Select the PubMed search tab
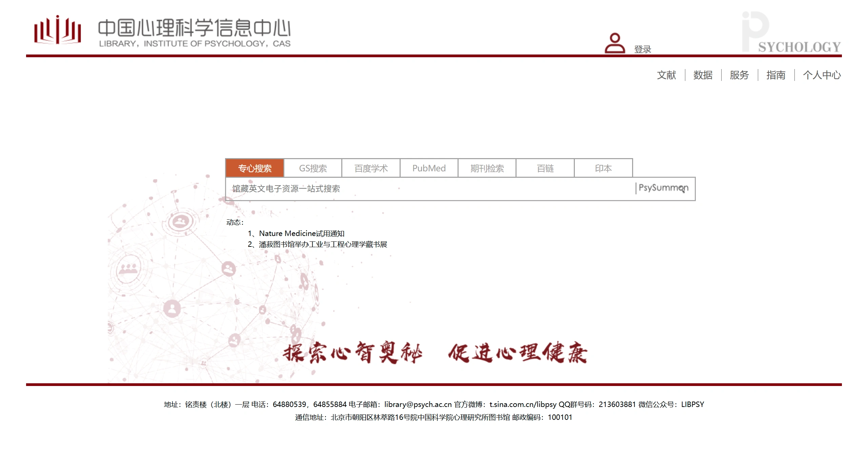Image resolution: width=868 pixels, height=473 pixels. click(x=429, y=168)
